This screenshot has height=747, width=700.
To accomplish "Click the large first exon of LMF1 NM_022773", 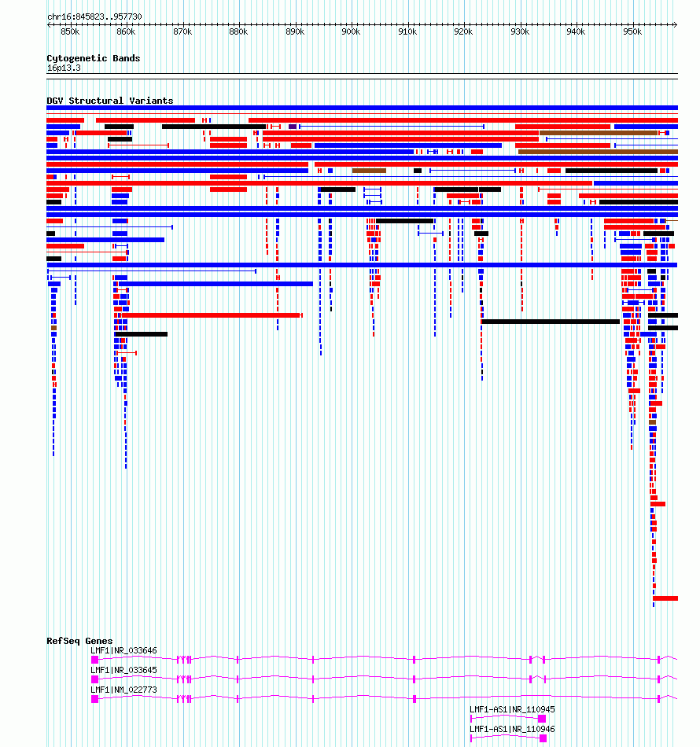I will pos(95,699).
